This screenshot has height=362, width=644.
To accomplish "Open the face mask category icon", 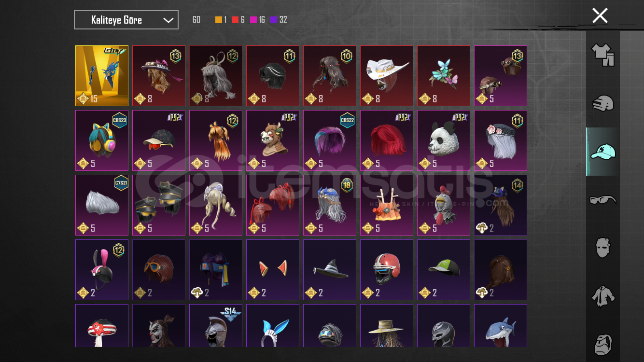I will tap(602, 248).
